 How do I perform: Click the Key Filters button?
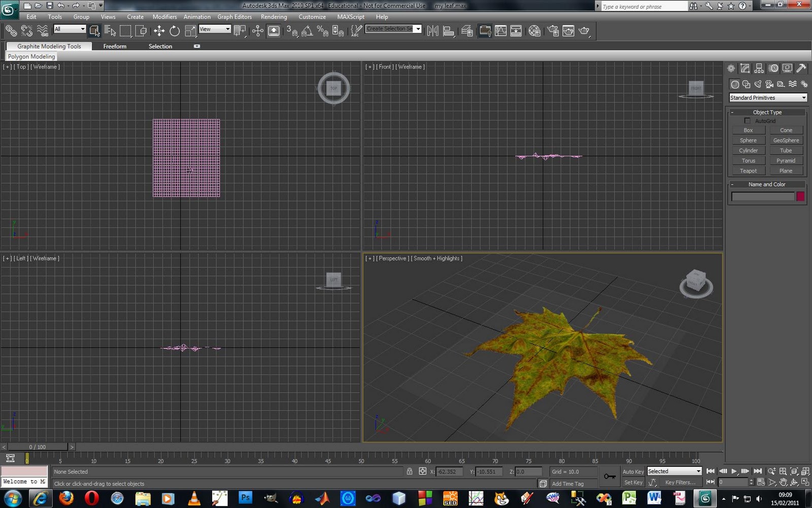(680, 482)
